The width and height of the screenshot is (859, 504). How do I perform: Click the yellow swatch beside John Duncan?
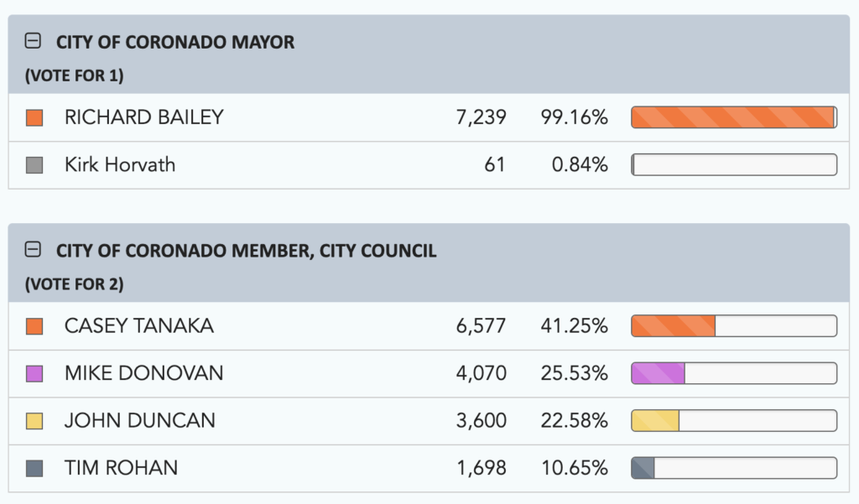point(34,421)
